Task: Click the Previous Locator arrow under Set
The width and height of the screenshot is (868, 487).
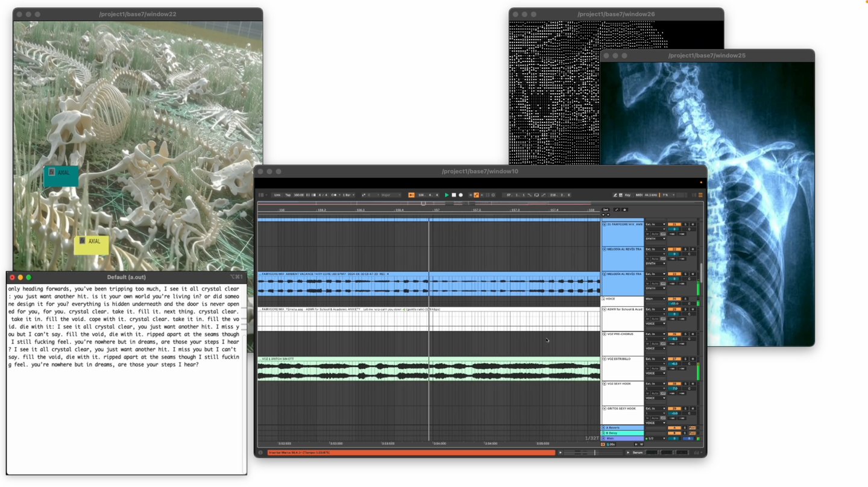Action: (604, 215)
